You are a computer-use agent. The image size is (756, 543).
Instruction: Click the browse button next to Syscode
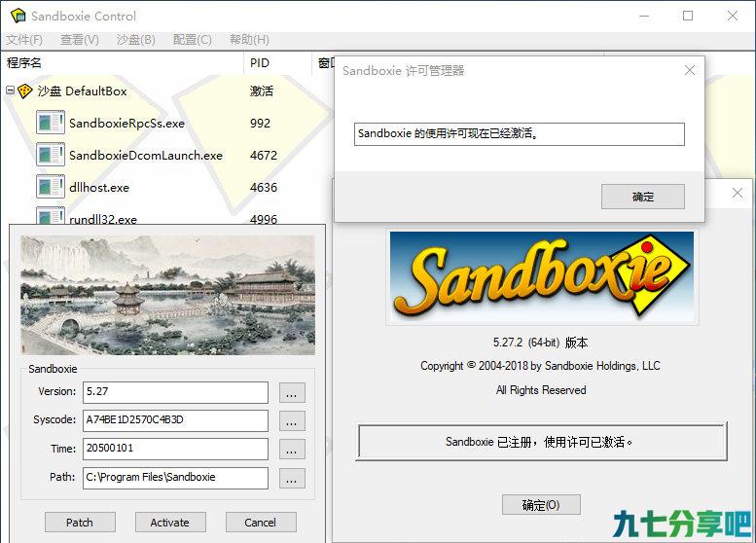pos(292,421)
